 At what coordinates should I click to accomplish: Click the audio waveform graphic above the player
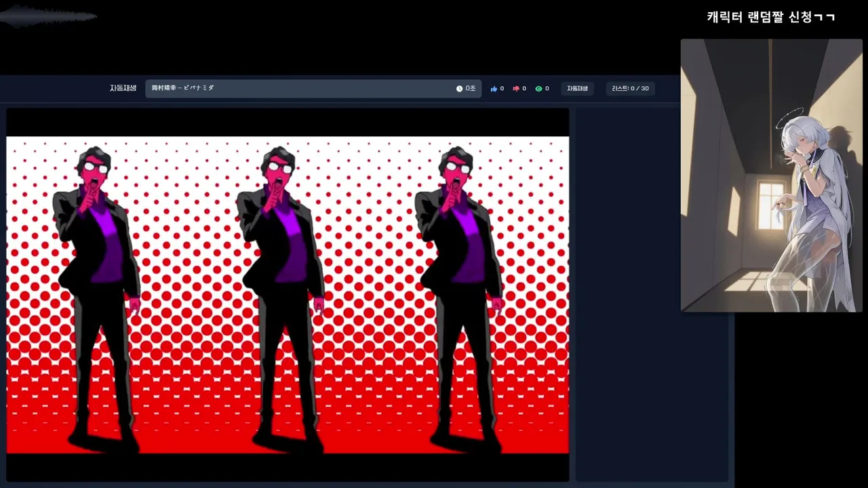click(x=49, y=16)
